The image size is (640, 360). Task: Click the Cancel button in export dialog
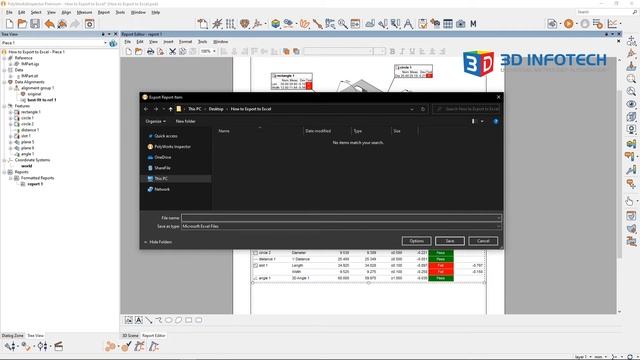coord(483,241)
